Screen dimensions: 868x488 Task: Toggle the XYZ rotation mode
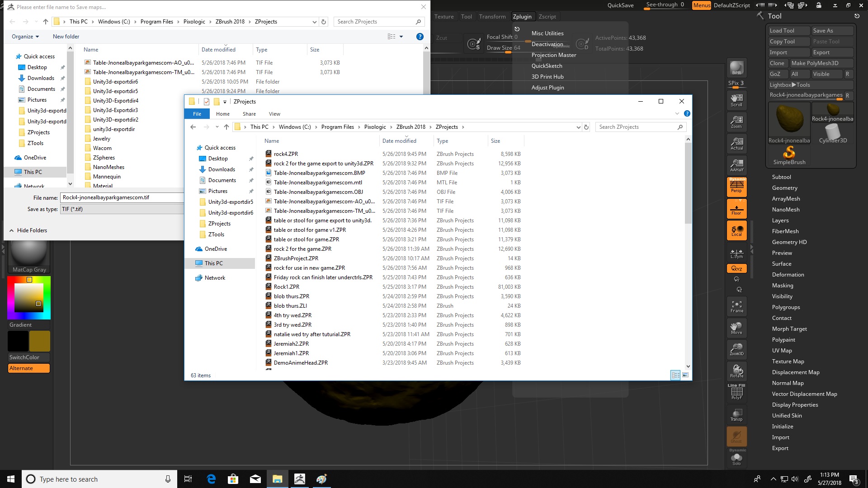736,268
